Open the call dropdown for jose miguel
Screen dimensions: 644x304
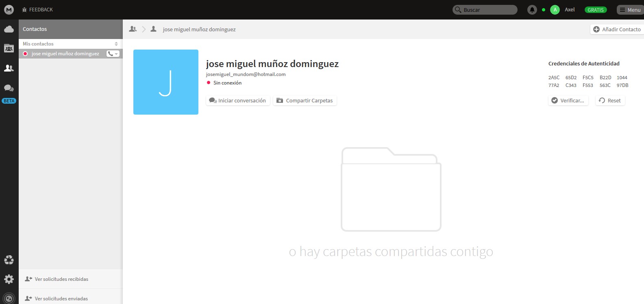click(x=113, y=54)
